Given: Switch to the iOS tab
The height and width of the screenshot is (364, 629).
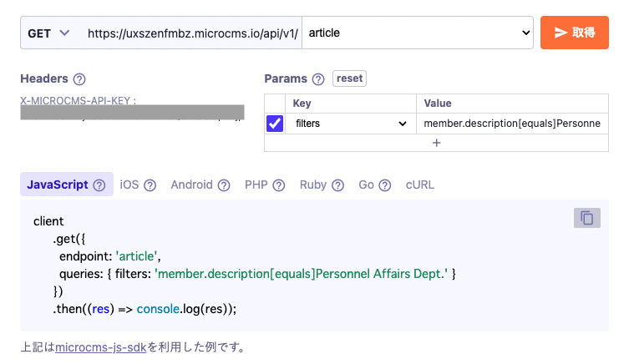Looking at the screenshot, I should tap(129, 185).
